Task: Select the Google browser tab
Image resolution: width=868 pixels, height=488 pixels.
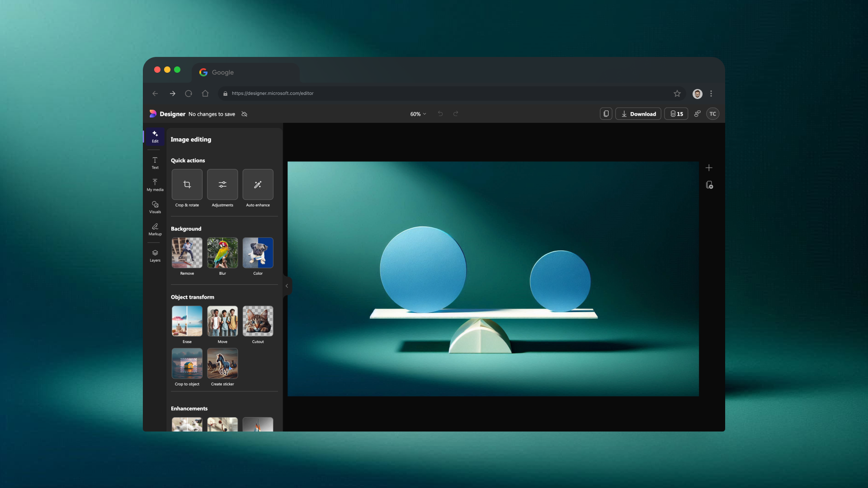Action: (245, 72)
